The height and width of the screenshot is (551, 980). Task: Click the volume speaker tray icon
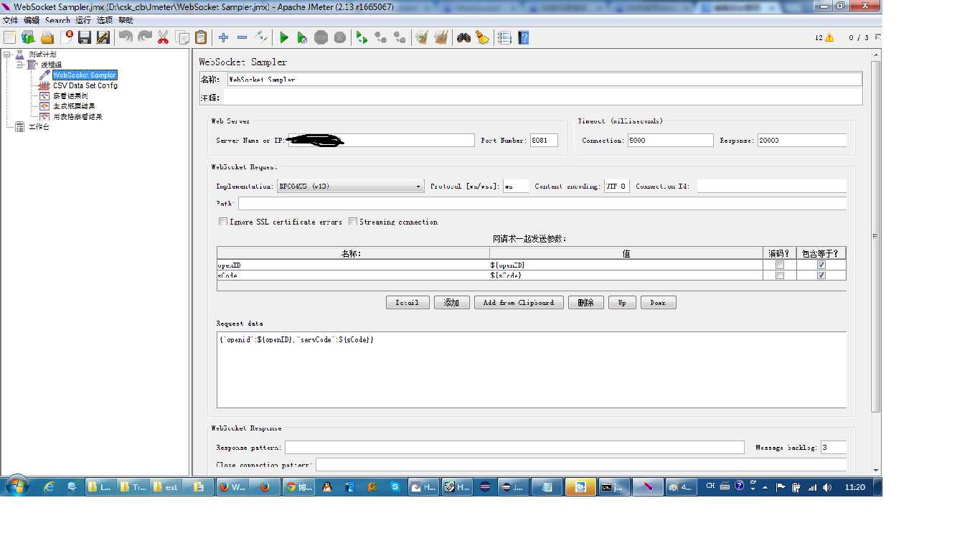click(x=827, y=487)
